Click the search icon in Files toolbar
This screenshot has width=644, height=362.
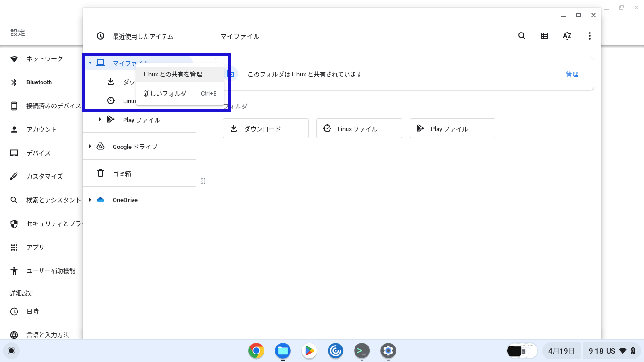[521, 36]
